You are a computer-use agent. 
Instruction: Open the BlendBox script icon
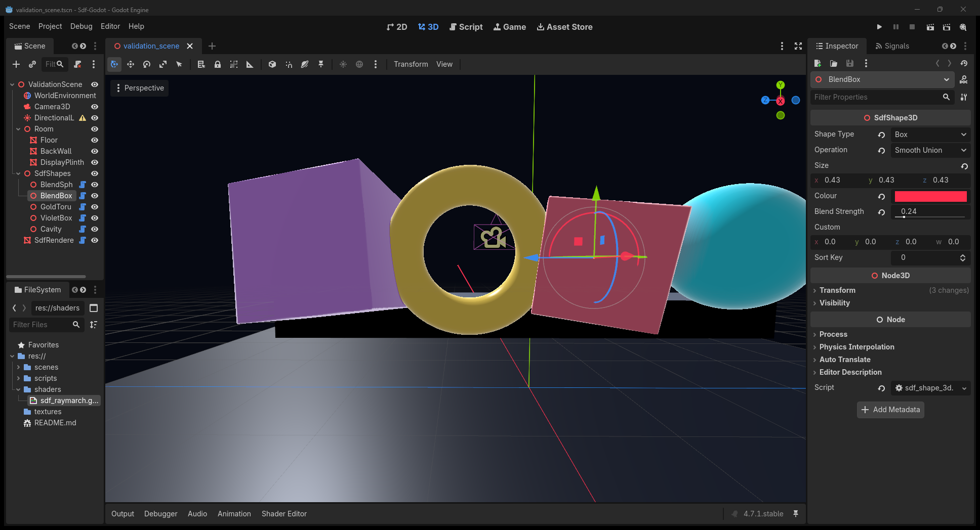pyautogui.click(x=83, y=196)
